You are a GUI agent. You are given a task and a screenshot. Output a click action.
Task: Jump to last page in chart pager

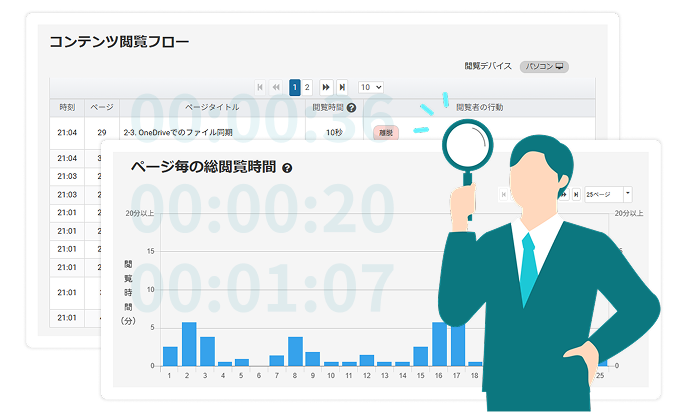tap(577, 194)
